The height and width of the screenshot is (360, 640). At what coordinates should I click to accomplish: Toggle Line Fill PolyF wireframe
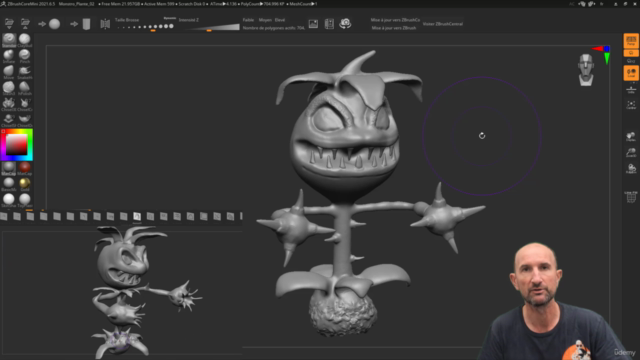[631, 197]
